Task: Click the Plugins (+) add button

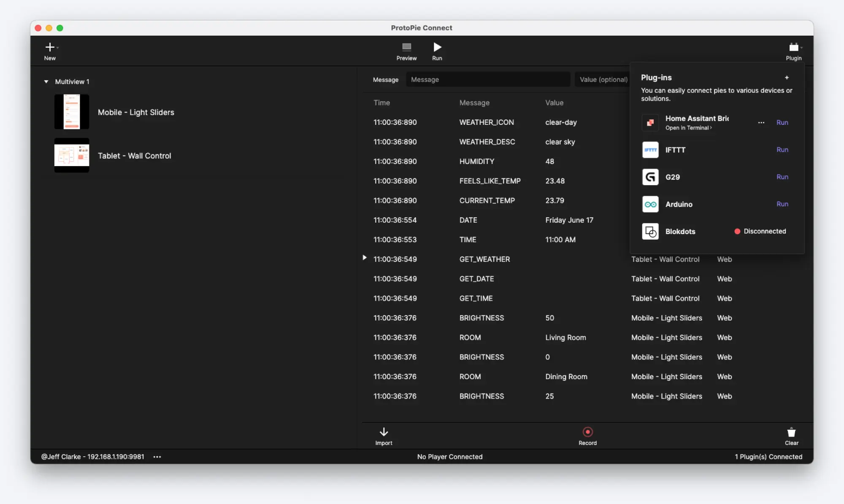Action: point(786,78)
